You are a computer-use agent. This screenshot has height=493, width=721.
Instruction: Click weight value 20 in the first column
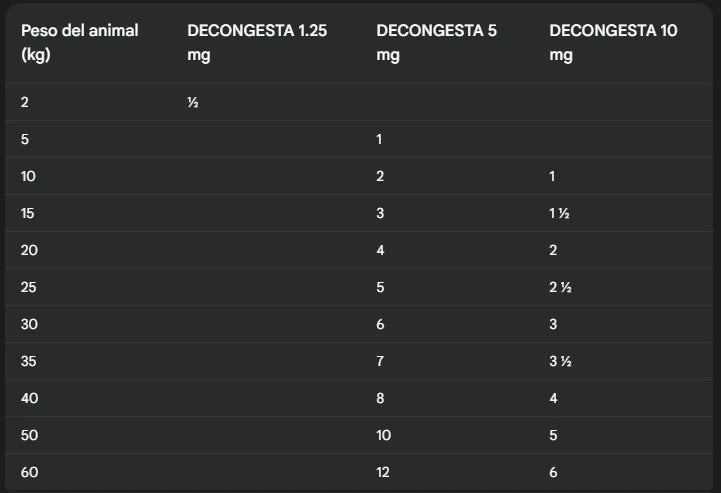(29, 250)
